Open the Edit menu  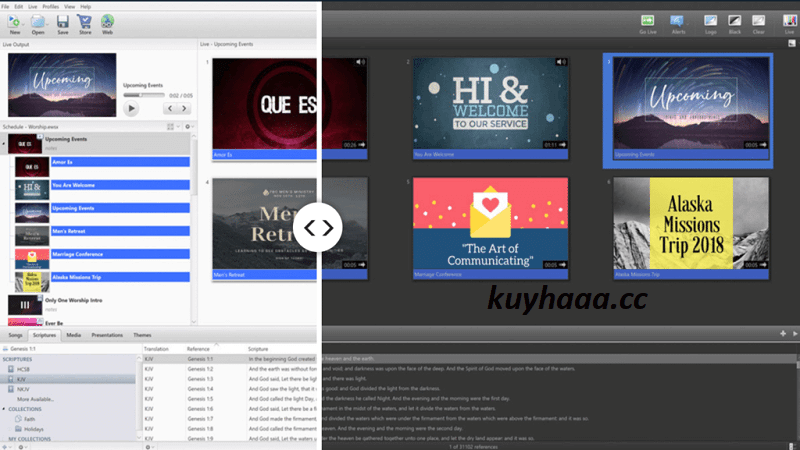[x=18, y=7]
